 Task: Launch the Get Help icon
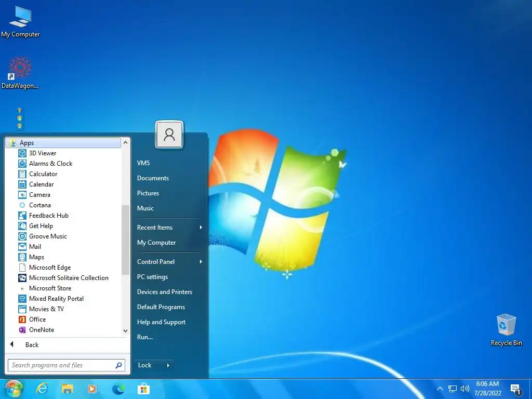click(22, 226)
